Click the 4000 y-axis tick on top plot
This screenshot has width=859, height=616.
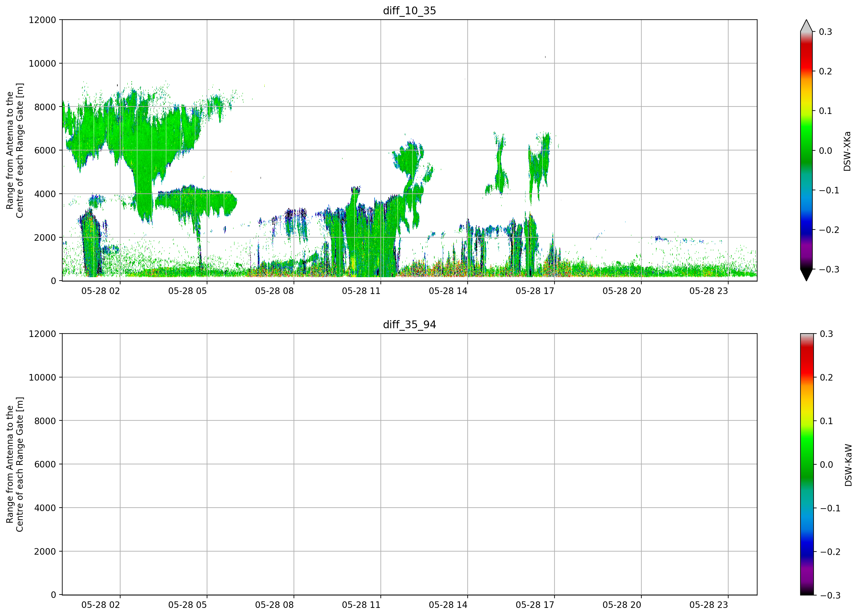pos(45,194)
